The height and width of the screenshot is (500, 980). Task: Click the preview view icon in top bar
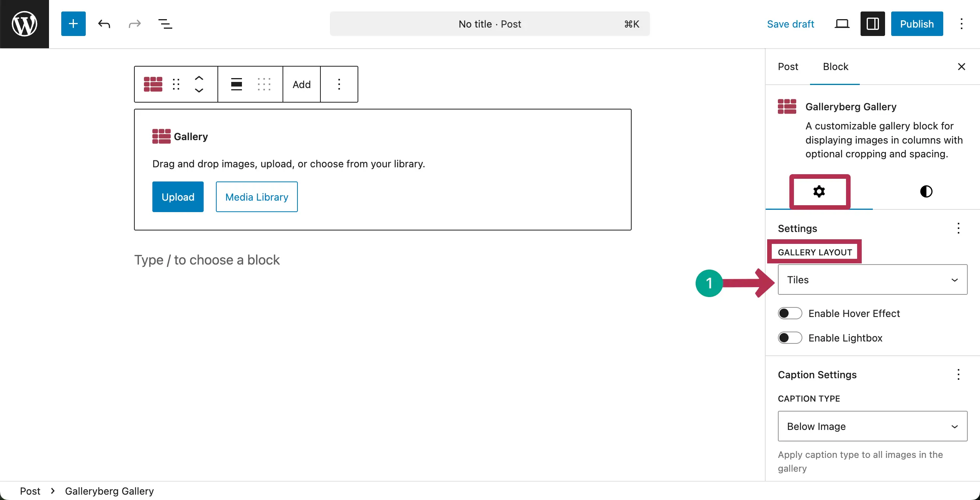coord(841,23)
